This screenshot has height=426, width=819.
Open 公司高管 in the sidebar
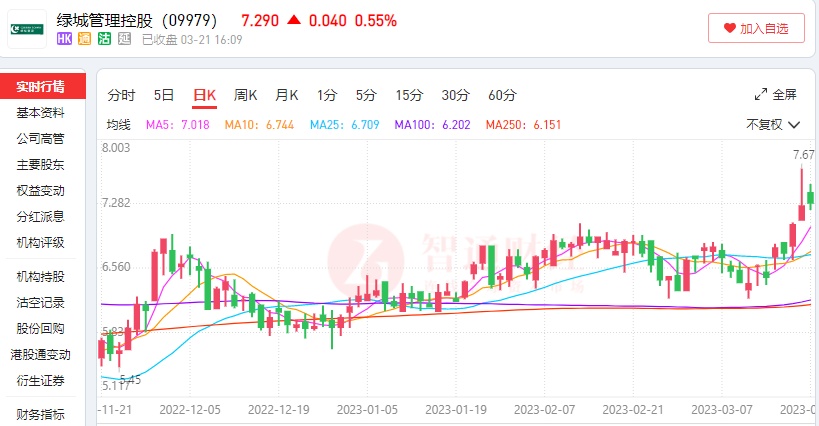point(41,139)
